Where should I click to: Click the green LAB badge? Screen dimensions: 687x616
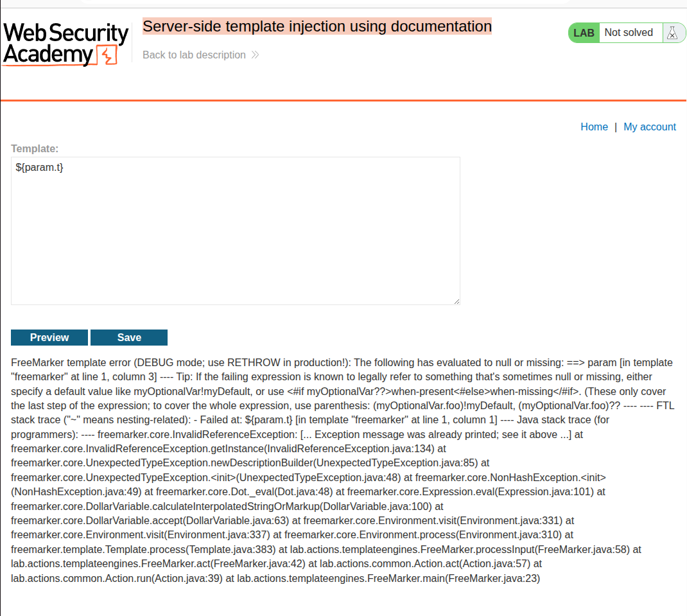(584, 33)
